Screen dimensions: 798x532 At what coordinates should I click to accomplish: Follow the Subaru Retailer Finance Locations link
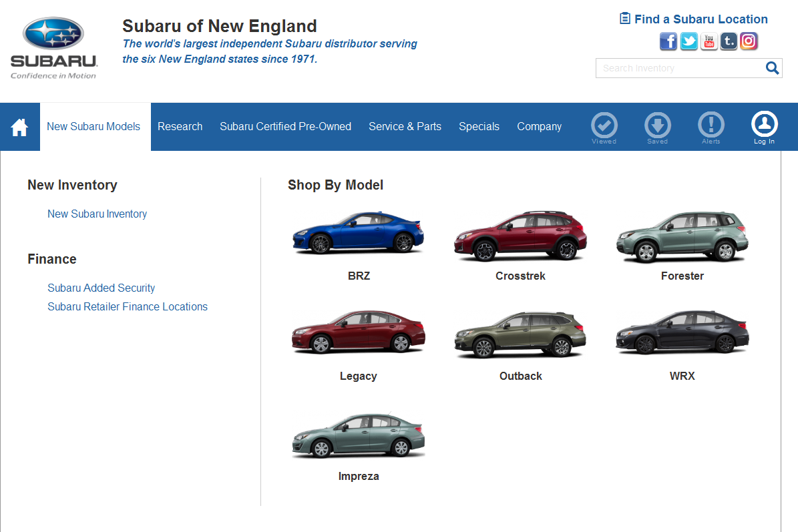tap(128, 307)
